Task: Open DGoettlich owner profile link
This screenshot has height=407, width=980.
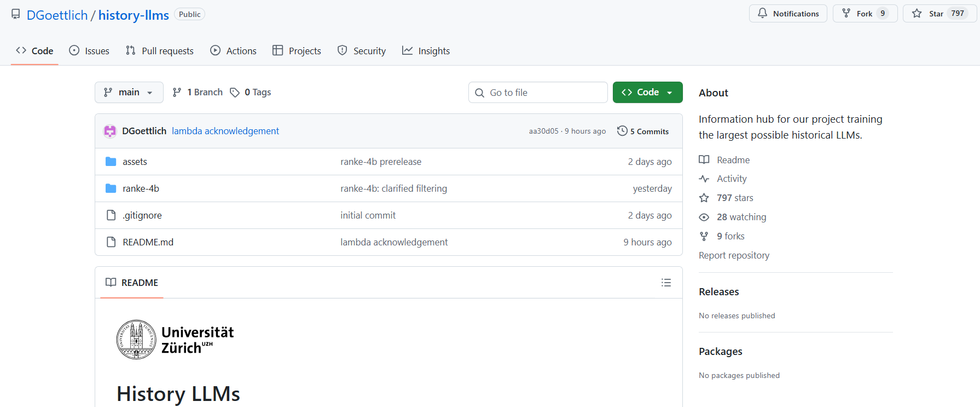Action: [x=57, y=15]
